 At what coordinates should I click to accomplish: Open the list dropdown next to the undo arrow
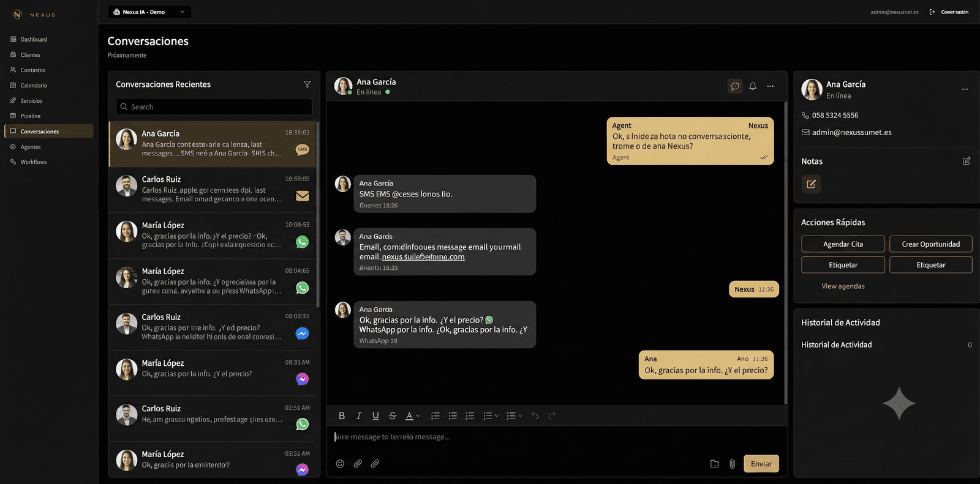pos(514,415)
